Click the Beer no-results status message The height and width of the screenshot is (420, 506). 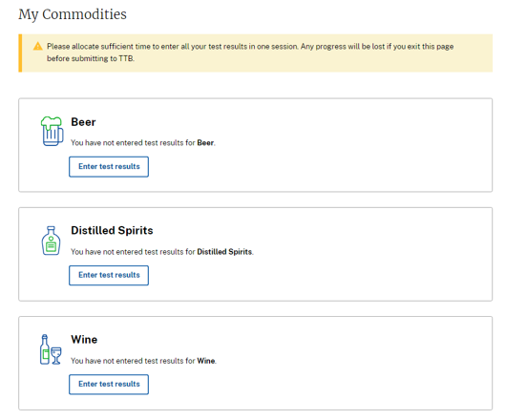point(143,143)
